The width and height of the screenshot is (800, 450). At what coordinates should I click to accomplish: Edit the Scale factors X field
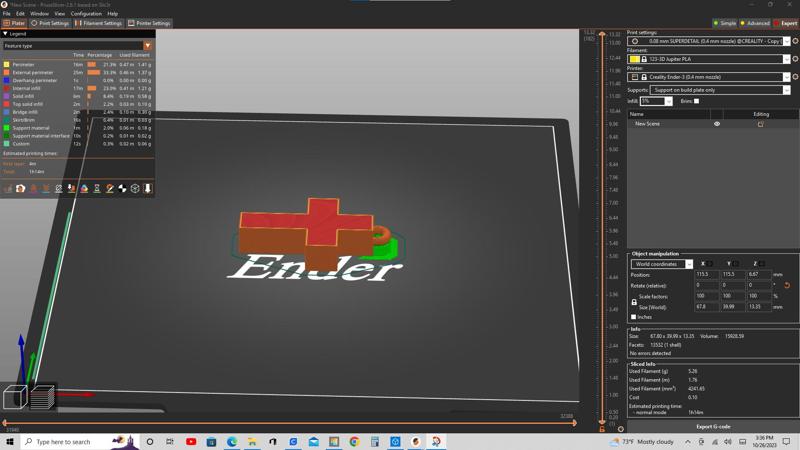(x=707, y=296)
